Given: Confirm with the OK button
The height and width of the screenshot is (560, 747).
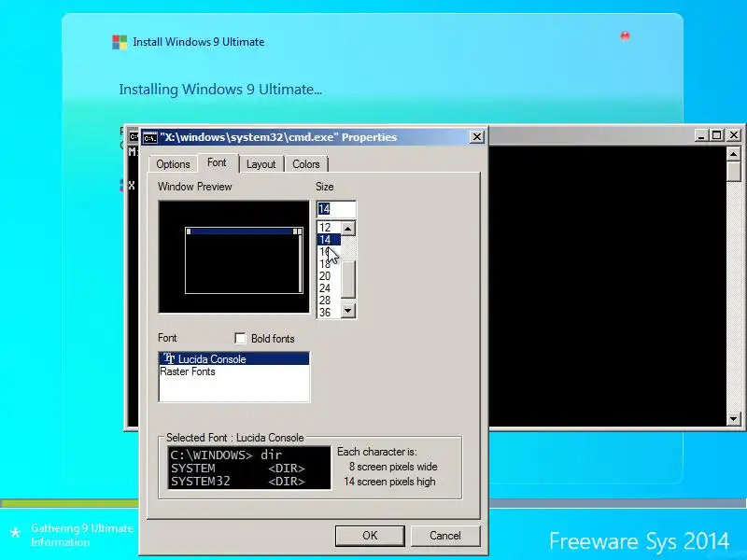Looking at the screenshot, I should [x=370, y=536].
